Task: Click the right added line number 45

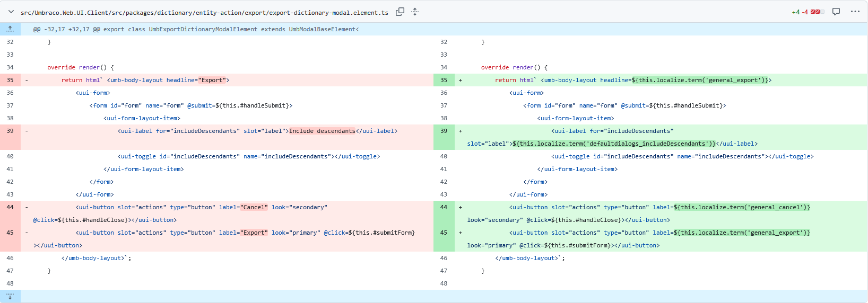Action: click(444, 233)
